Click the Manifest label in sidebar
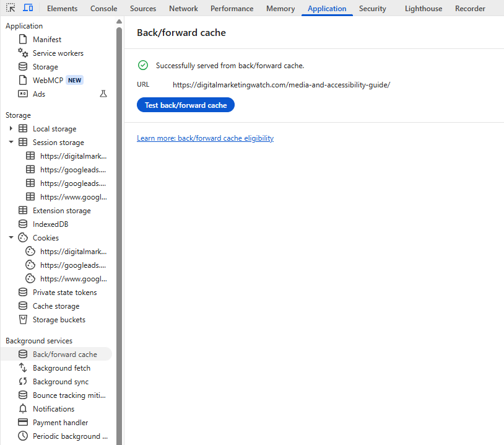The image size is (504, 445). [x=47, y=40]
